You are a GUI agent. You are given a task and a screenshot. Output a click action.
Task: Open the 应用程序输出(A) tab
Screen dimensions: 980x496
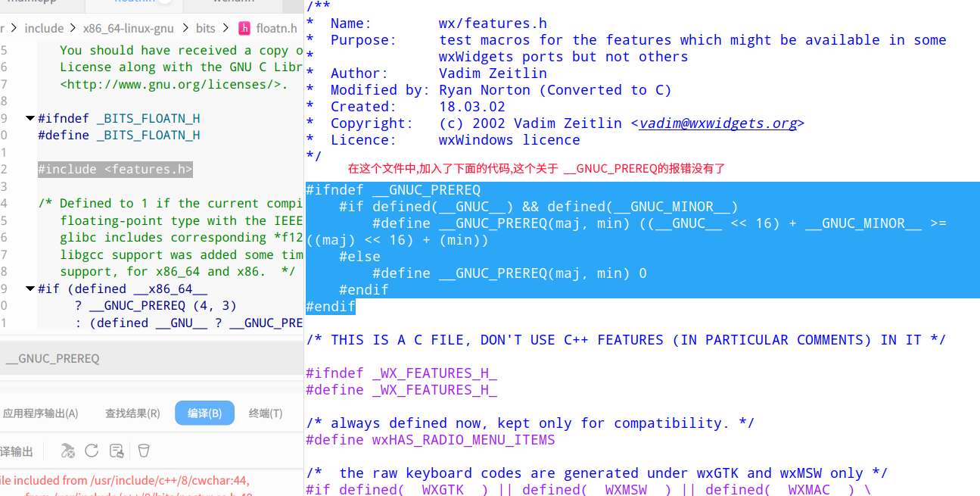click(x=40, y=413)
